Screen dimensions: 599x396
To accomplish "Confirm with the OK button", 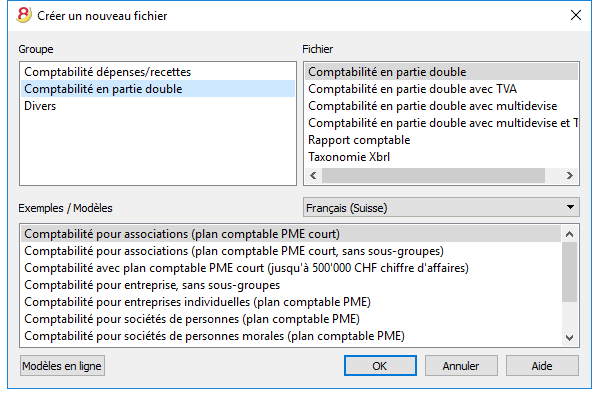I will tap(380, 366).
